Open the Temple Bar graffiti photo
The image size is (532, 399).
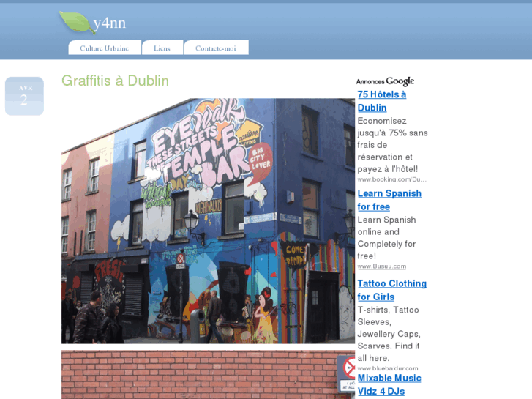click(x=208, y=221)
